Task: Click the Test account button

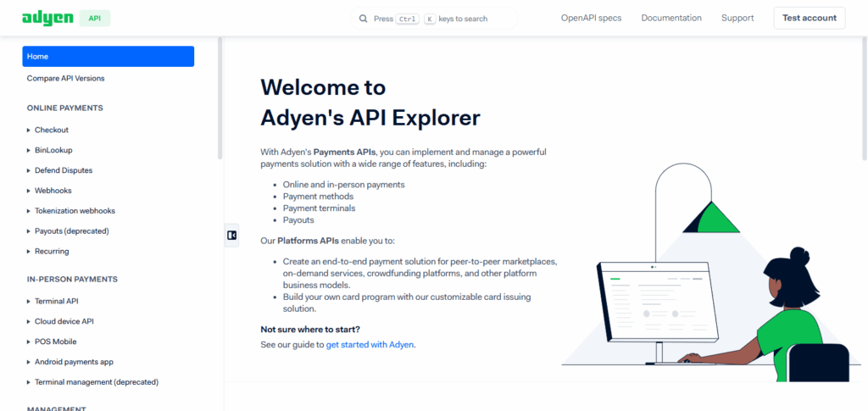Action: (x=810, y=18)
